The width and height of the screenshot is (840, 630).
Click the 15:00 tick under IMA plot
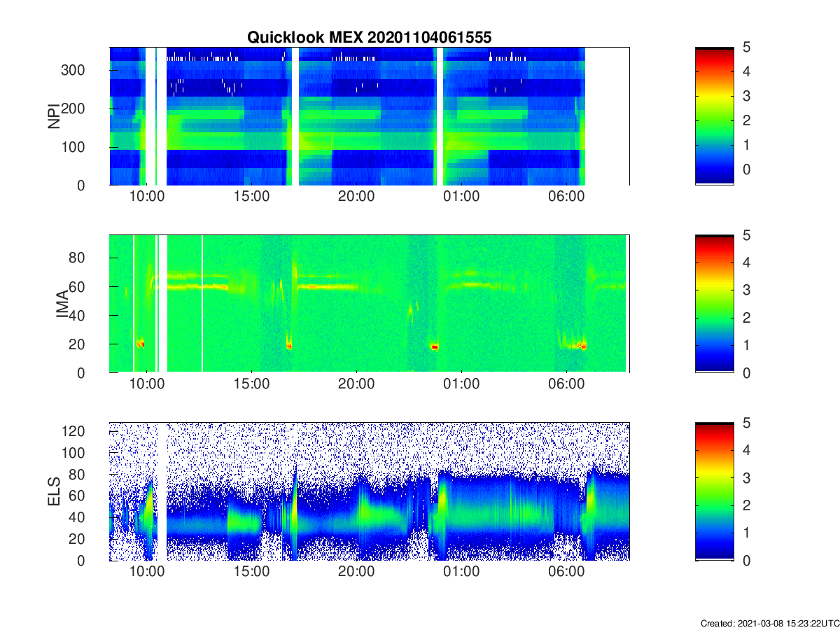coord(251,384)
